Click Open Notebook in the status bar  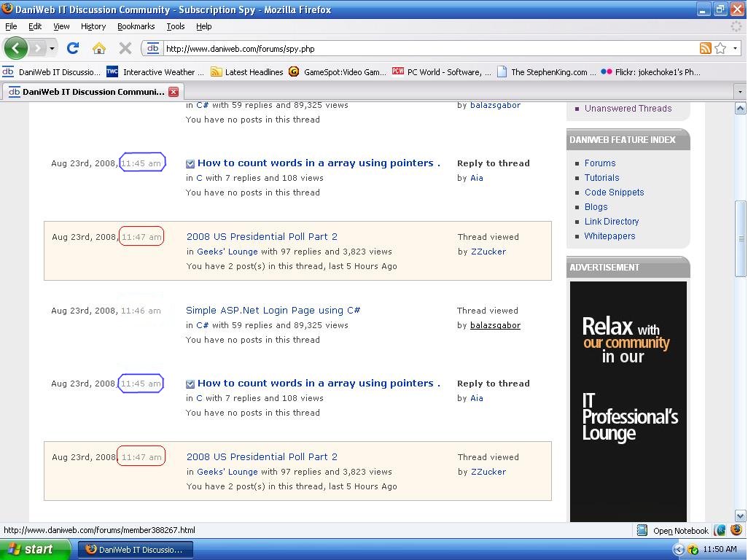(x=673, y=530)
